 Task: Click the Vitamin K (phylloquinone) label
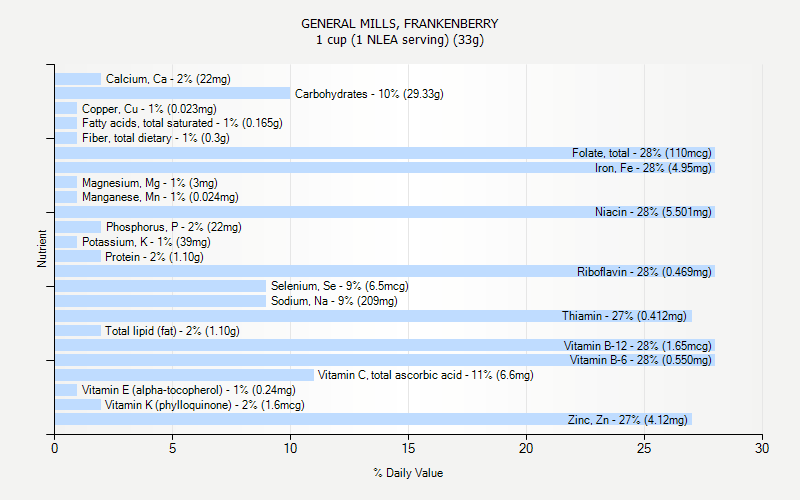coord(205,405)
